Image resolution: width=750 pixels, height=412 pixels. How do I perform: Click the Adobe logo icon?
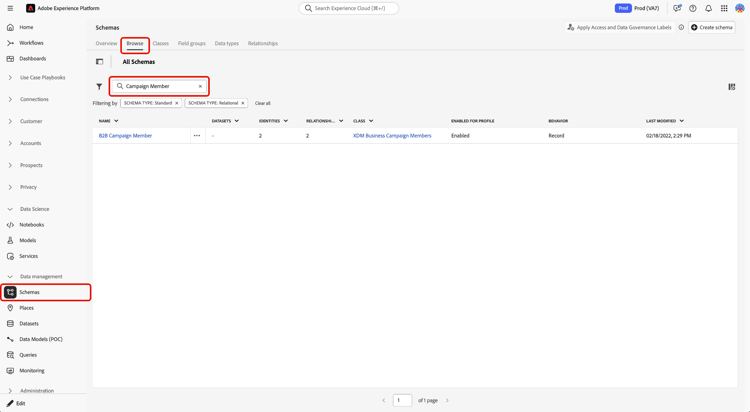(31, 8)
